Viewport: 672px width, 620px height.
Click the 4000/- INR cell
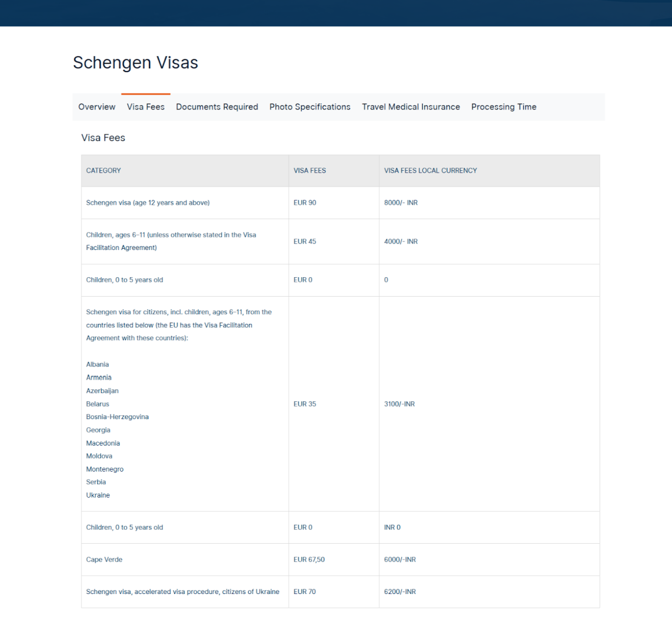489,242
